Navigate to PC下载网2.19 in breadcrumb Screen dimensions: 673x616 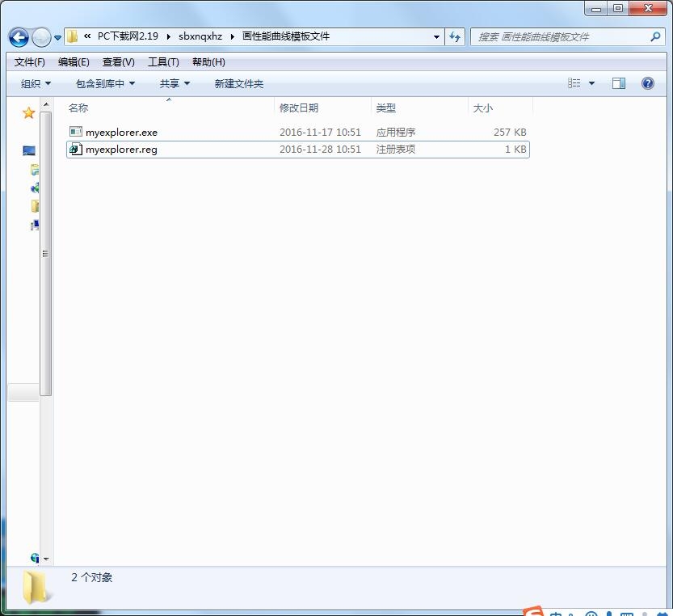point(128,36)
